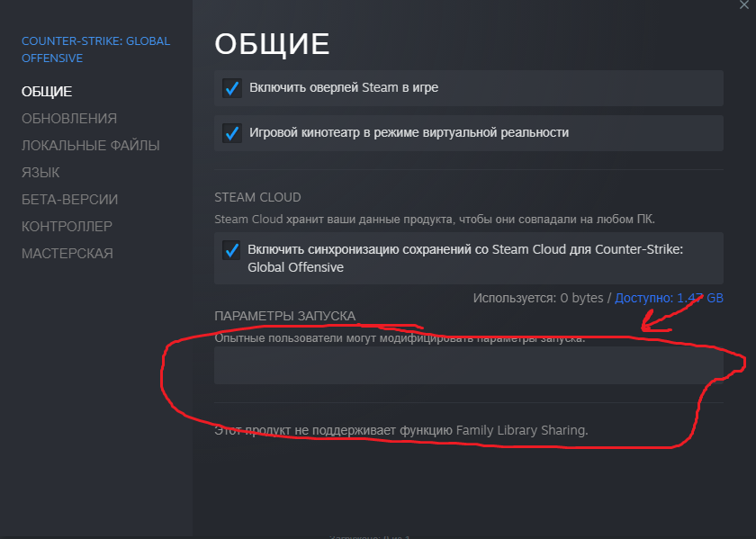The image size is (756, 539).
Task: Switch to the МАСТЕРСКАЯ tab
Action: 67,253
